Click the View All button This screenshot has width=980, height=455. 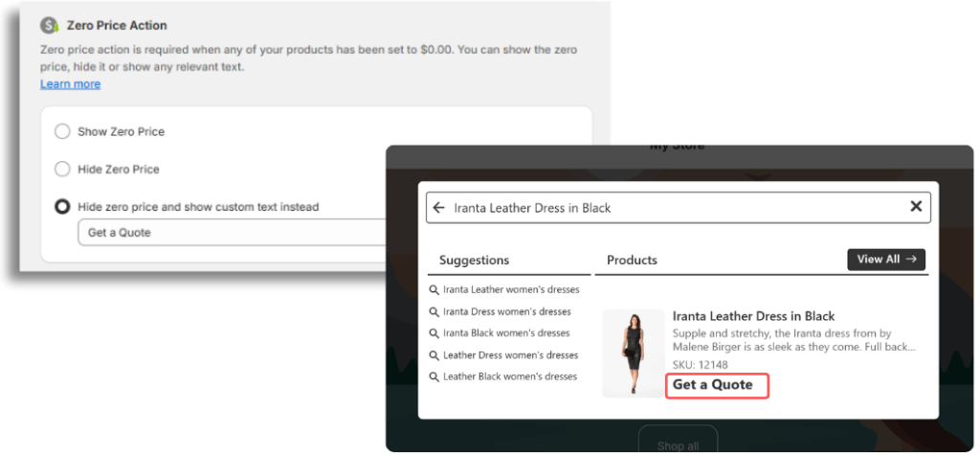click(886, 260)
